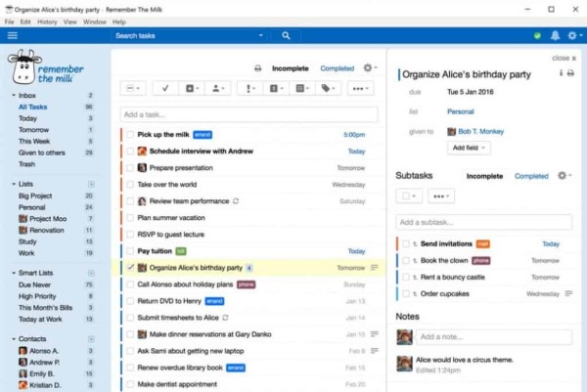This screenshot has width=587, height=392.
Task: Collapse the Inbox section arrow
Action: tap(14, 96)
